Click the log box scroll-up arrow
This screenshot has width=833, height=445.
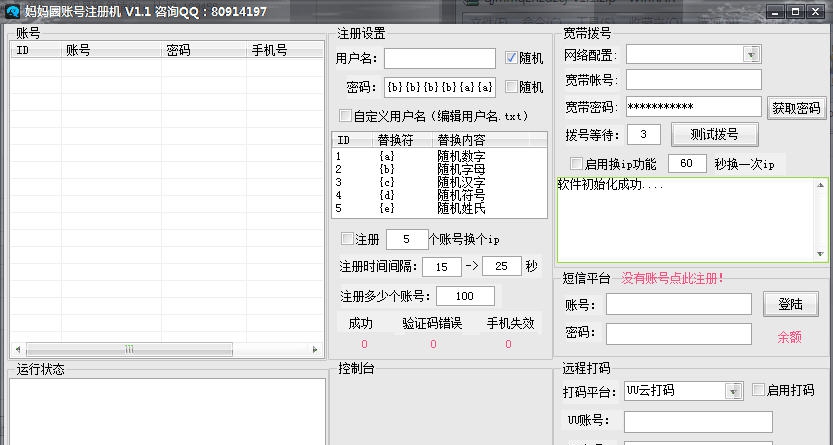(x=820, y=185)
